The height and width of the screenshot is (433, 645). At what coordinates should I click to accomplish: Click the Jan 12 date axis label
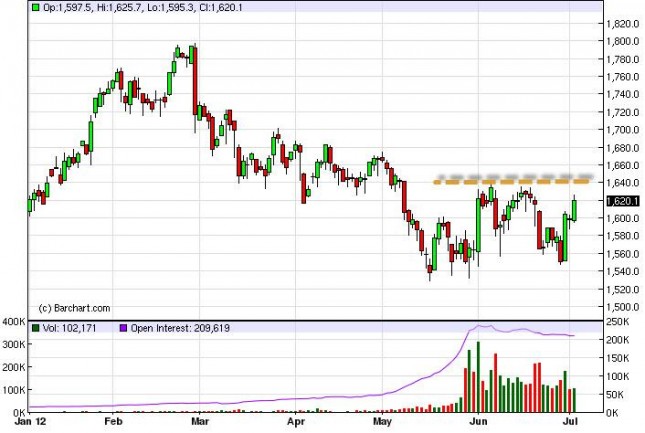(30, 421)
